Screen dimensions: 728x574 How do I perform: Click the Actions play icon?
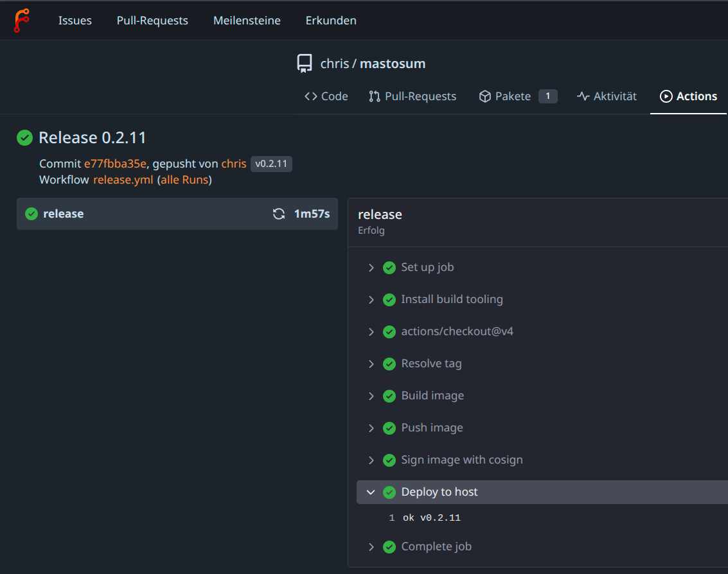tap(666, 96)
